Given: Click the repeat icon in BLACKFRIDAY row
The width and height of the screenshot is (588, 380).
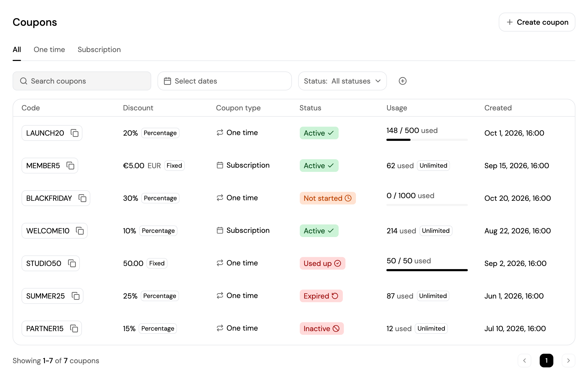Looking at the screenshot, I should pos(220,198).
